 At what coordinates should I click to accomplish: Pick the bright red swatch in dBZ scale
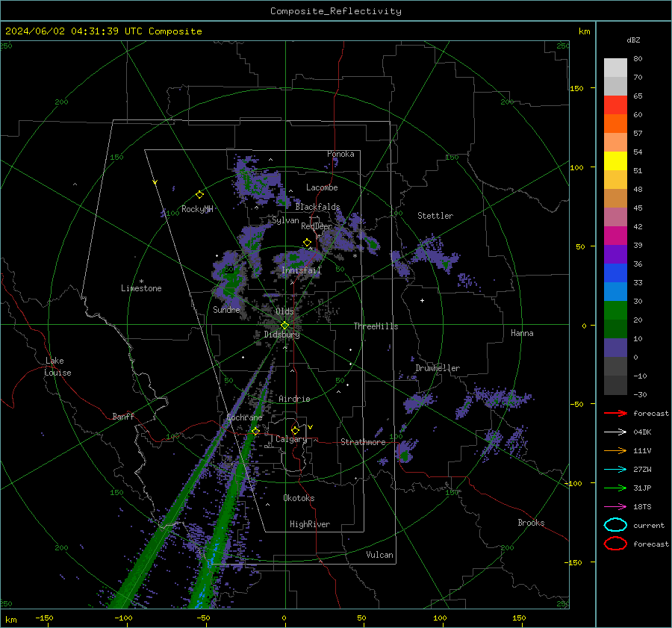click(615, 105)
